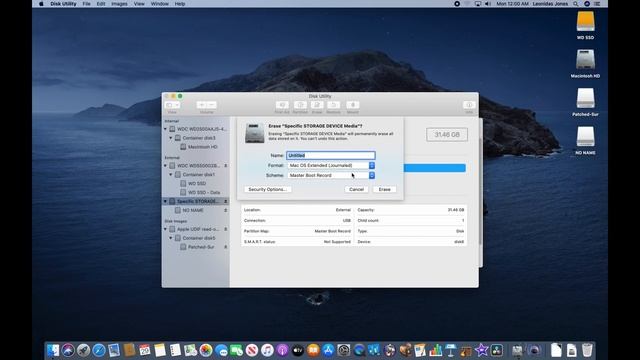Screen dimensions: 640x360
Task: Open Finder from the dock
Action: (53, 350)
